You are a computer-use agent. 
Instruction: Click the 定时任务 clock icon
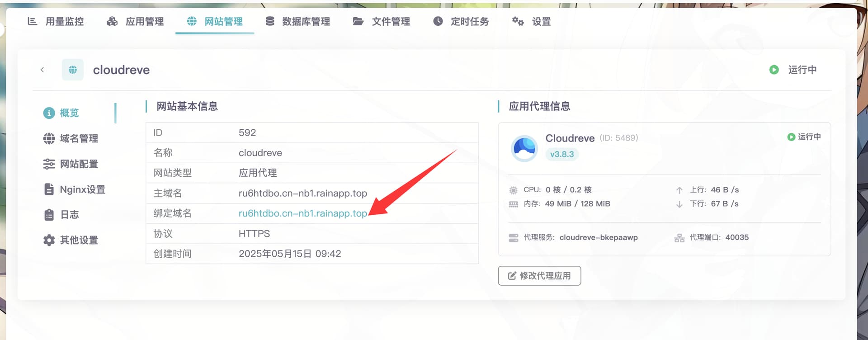coord(438,21)
